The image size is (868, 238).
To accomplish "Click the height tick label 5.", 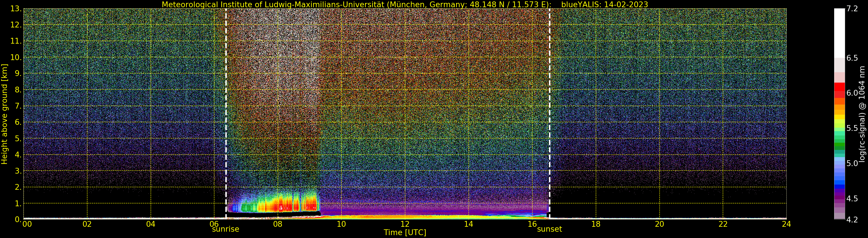I will (18, 138).
